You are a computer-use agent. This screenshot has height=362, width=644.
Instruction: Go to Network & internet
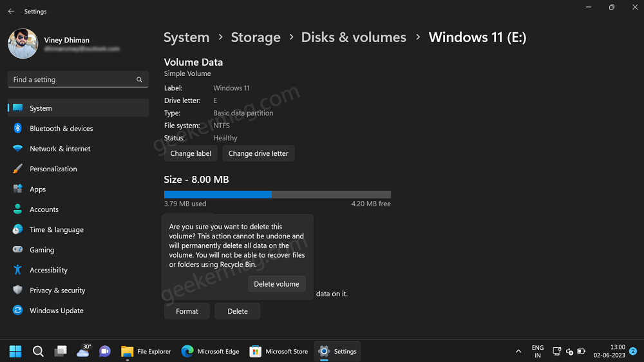pyautogui.click(x=78, y=148)
